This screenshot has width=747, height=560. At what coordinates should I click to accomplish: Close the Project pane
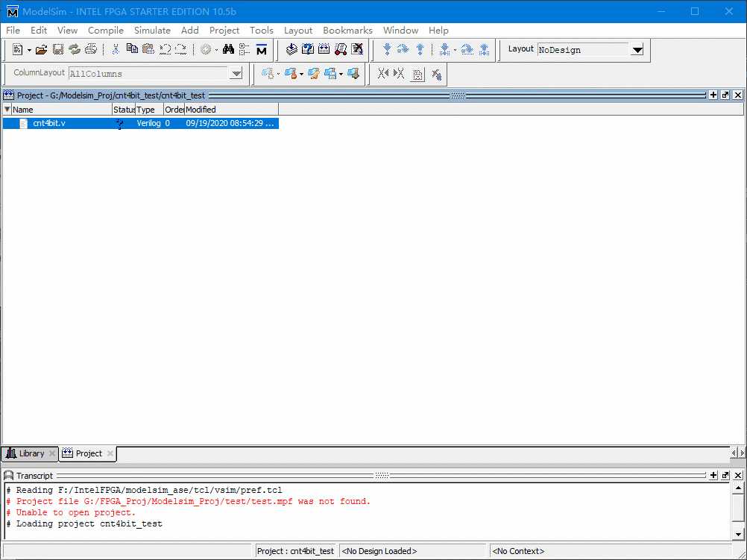[737, 95]
